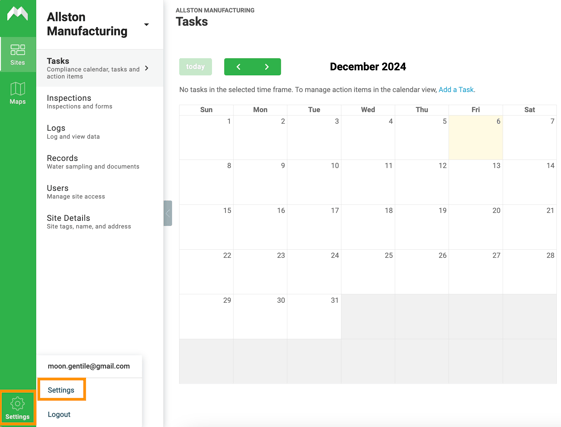Select December 25 calendar cell
The height and width of the screenshot is (427, 561).
(x=368, y=272)
